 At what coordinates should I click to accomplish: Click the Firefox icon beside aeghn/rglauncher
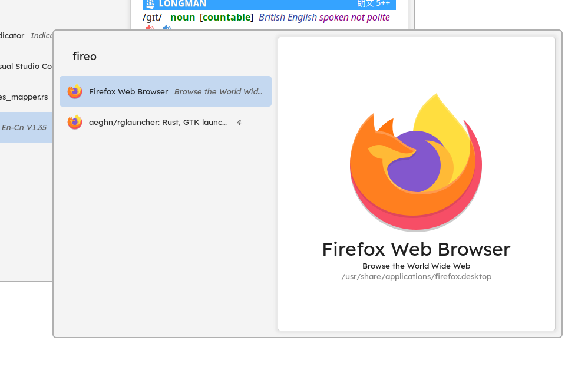pyautogui.click(x=75, y=122)
